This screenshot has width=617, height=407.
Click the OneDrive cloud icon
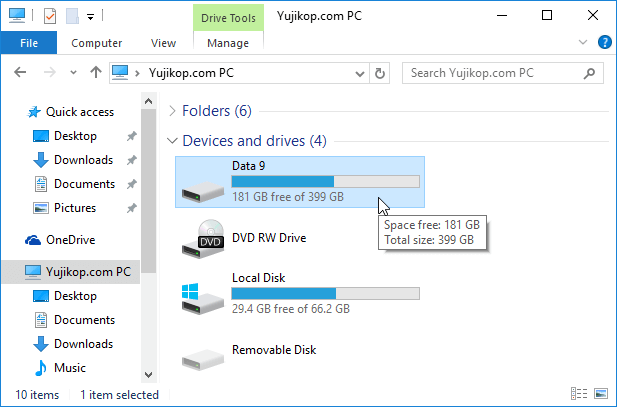click(x=33, y=240)
